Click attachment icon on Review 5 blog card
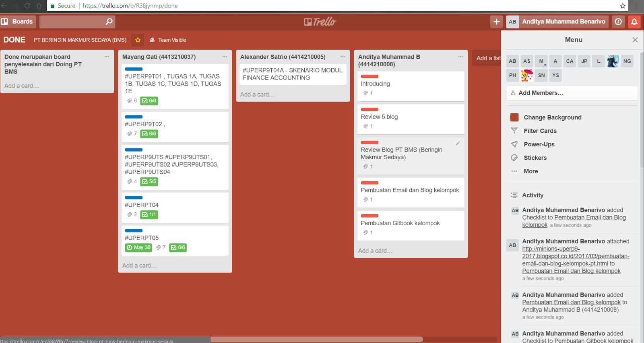Viewport: 644px width, 343px height. tap(365, 126)
